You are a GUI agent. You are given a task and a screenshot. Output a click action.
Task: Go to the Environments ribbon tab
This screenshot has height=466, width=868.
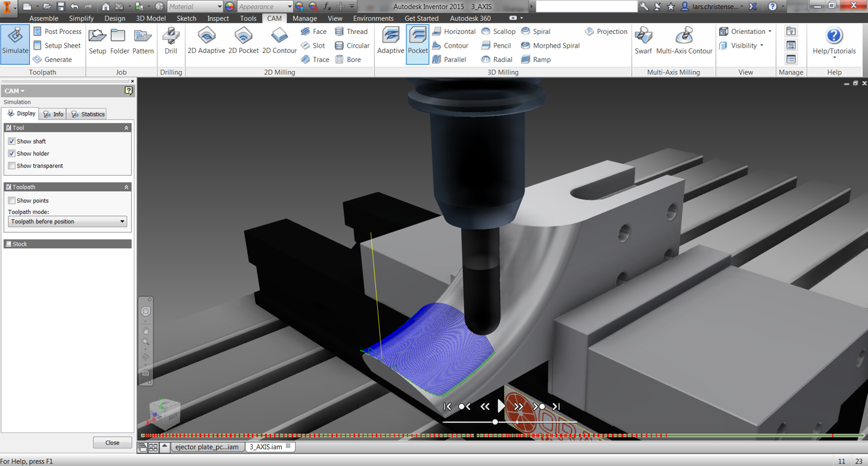(x=373, y=18)
